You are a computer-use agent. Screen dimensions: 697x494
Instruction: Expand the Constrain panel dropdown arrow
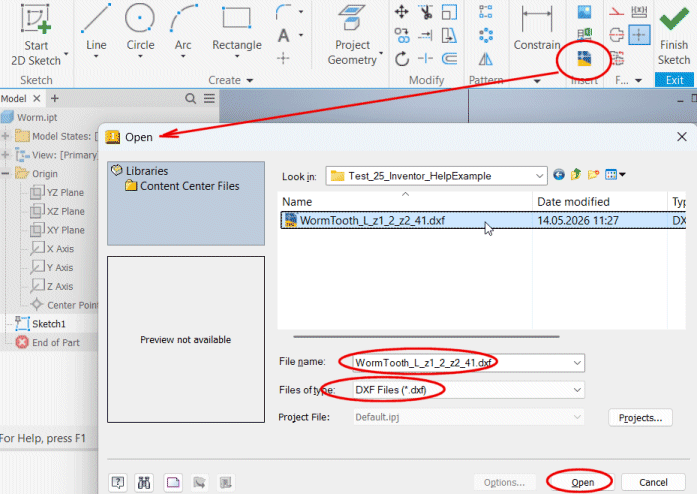(x=537, y=81)
